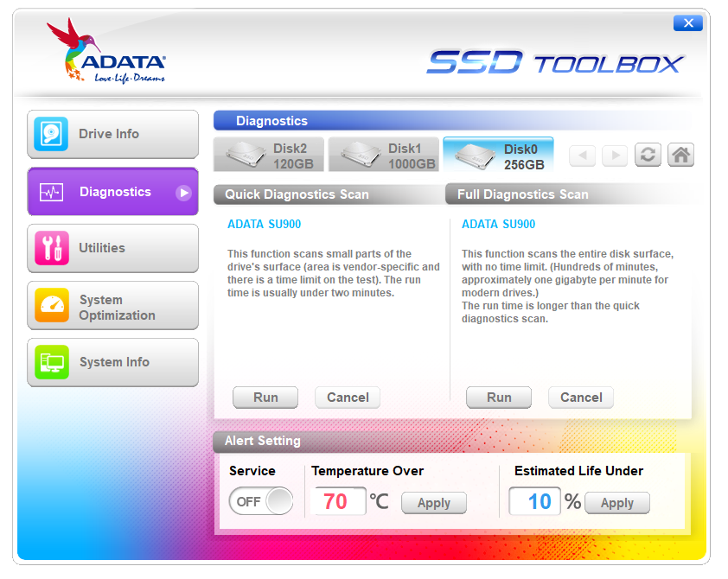Image resolution: width=728 pixels, height=579 pixels.
Task: Open the Drive Info section
Action: [112, 134]
